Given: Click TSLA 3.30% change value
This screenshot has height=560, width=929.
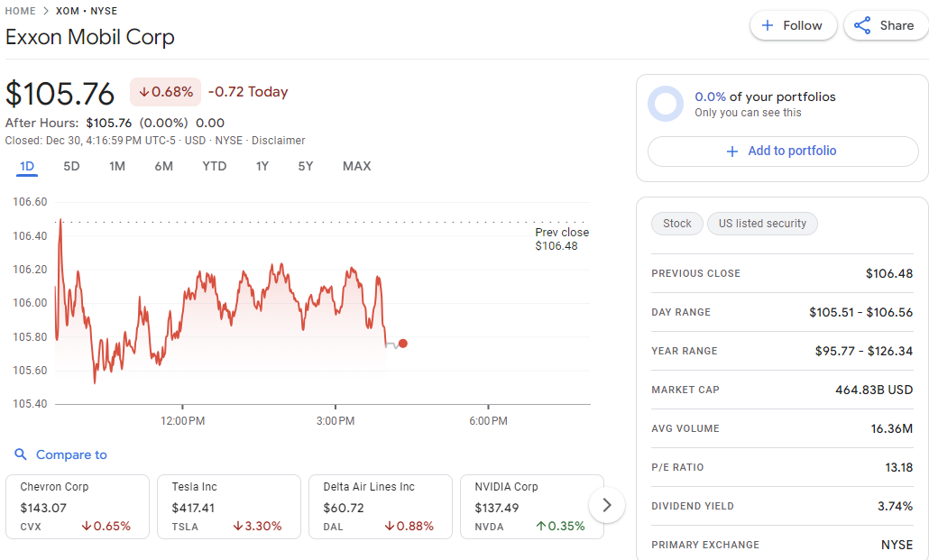Looking at the screenshot, I should point(257,527).
